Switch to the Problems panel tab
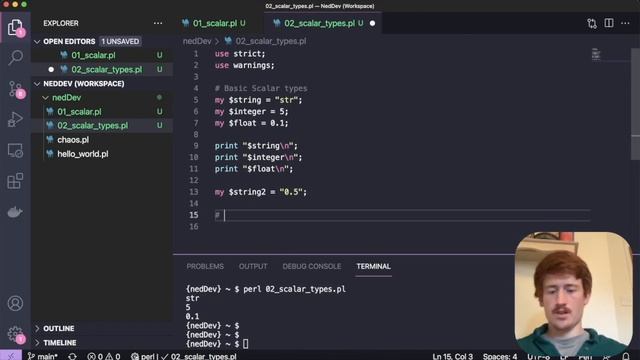The height and width of the screenshot is (360, 640). pos(205,266)
